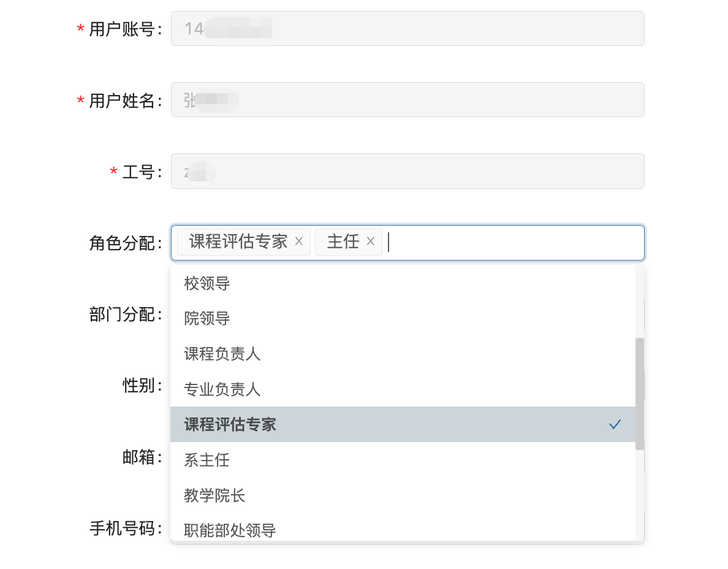Screen dimensions: 728x569
Task: Remove the 主任 role tag
Action: [x=370, y=242]
